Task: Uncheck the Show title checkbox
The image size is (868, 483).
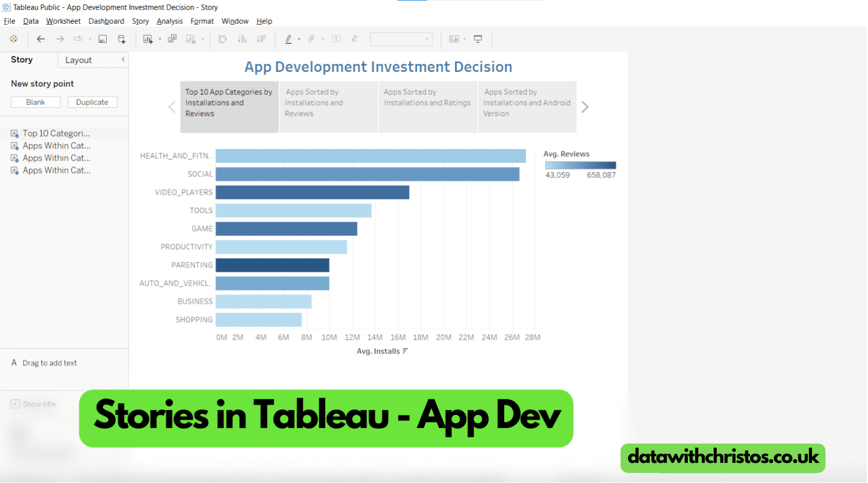Action: click(x=15, y=404)
